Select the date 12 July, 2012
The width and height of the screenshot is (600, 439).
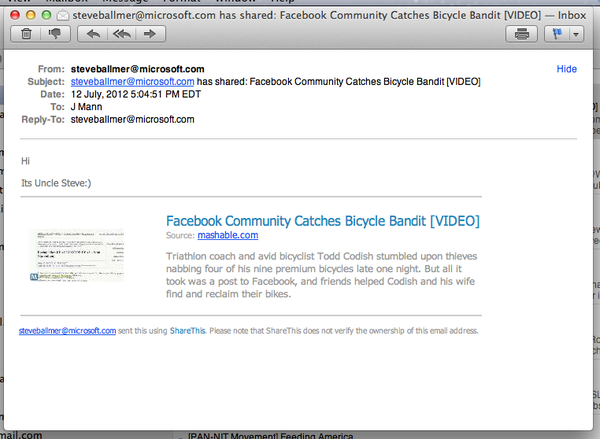click(99, 94)
